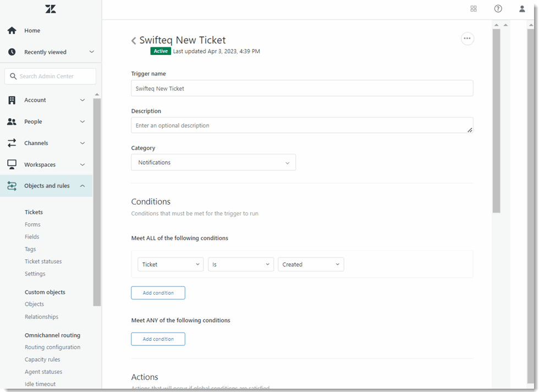This screenshot has width=539, height=392.
Task: Add condition under Meet ALL conditions
Action: tap(158, 292)
